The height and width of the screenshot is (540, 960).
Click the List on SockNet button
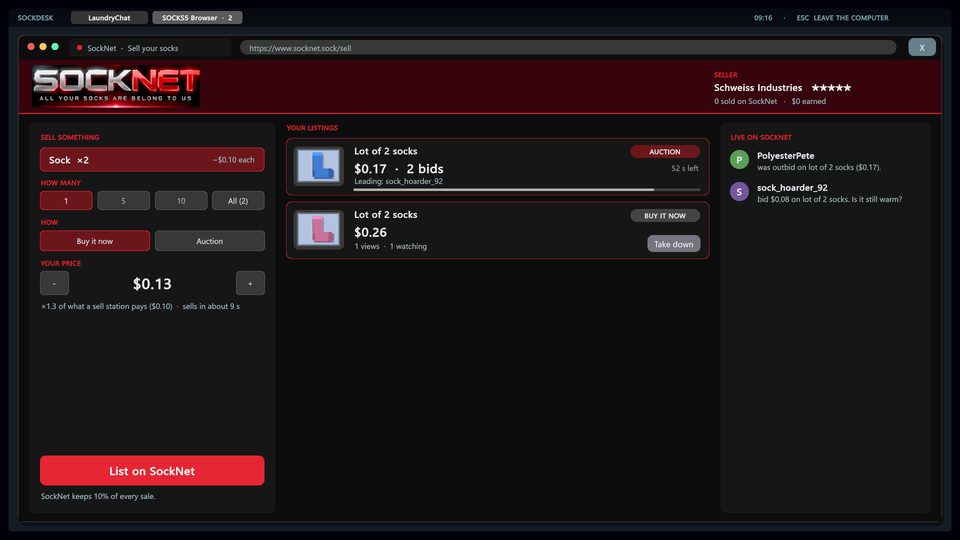152,471
